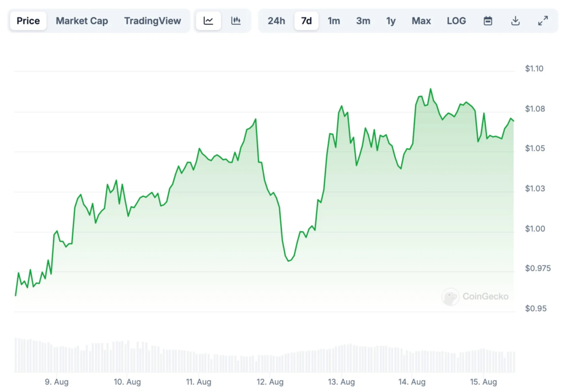
Task: Select the 24h time range
Action: tap(276, 20)
